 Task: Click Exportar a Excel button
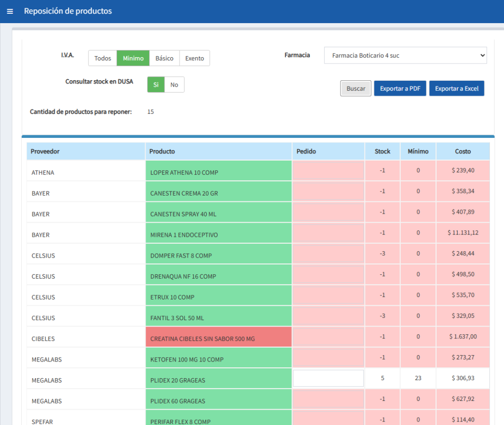(456, 89)
